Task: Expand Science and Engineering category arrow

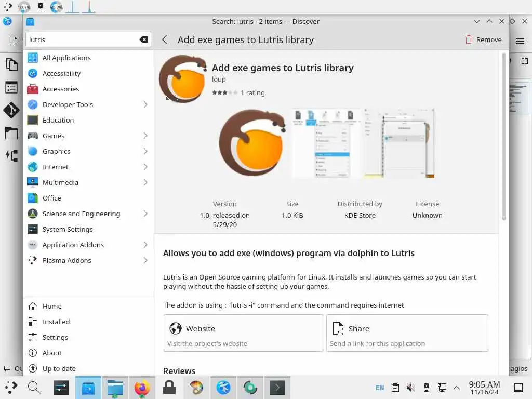Action: click(145, 214)
